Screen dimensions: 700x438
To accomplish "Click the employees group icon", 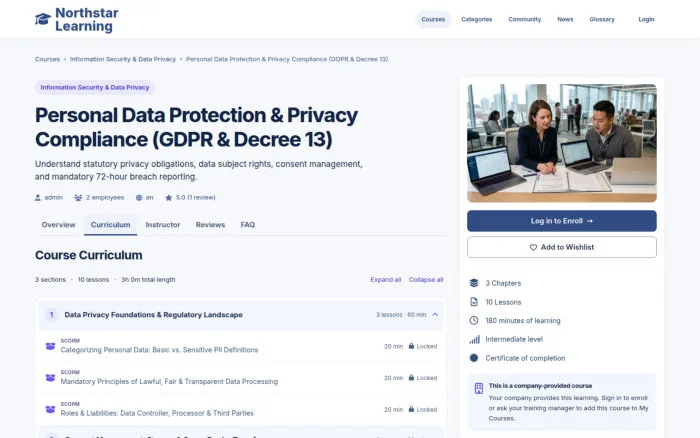I will [x=78, y=197].
